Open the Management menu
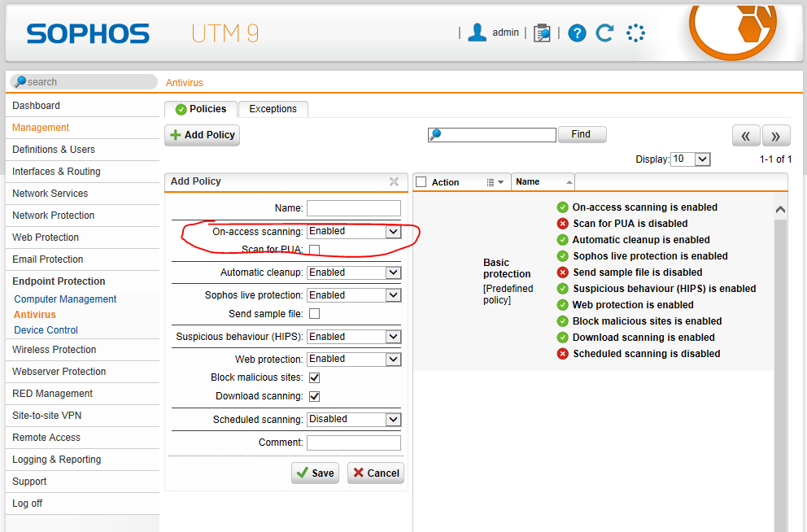807x532 pixels. (82, 128)
